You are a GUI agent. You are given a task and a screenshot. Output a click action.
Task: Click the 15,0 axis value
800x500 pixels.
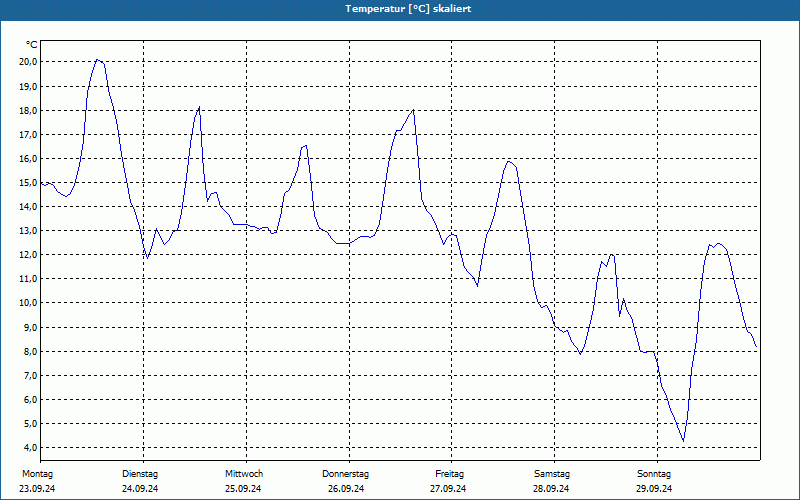click(x=28, y=182)
